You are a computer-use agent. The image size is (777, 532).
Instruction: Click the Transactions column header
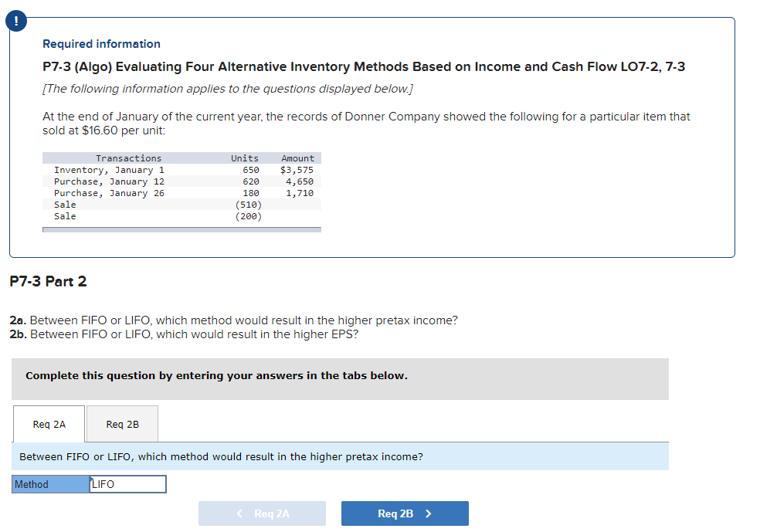128,158
